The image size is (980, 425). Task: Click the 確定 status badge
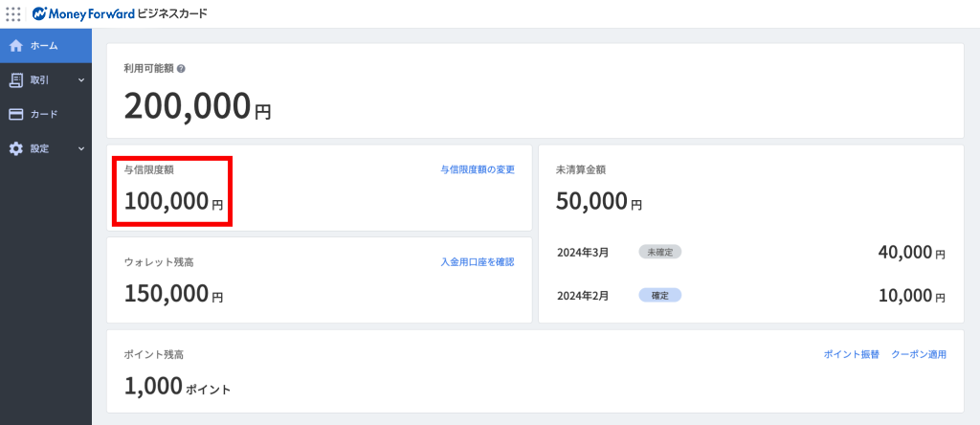(660, 295)
